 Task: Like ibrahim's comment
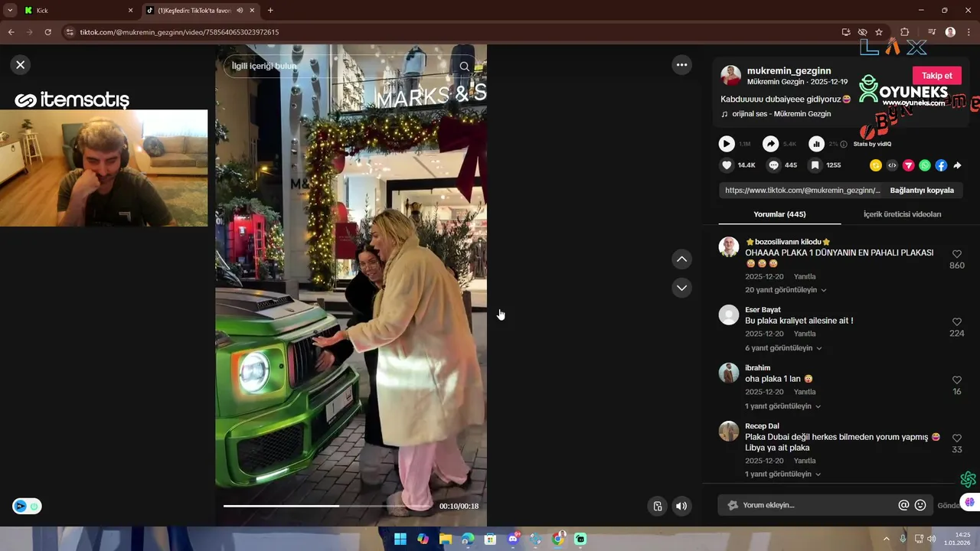pyautogui.click(x=956, y=380)
